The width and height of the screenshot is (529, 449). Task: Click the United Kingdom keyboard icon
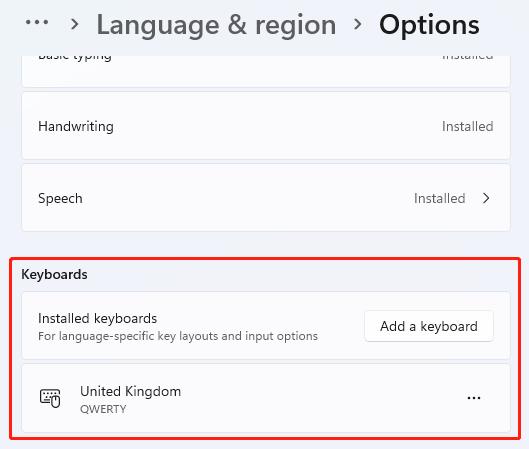pos(50,398)
